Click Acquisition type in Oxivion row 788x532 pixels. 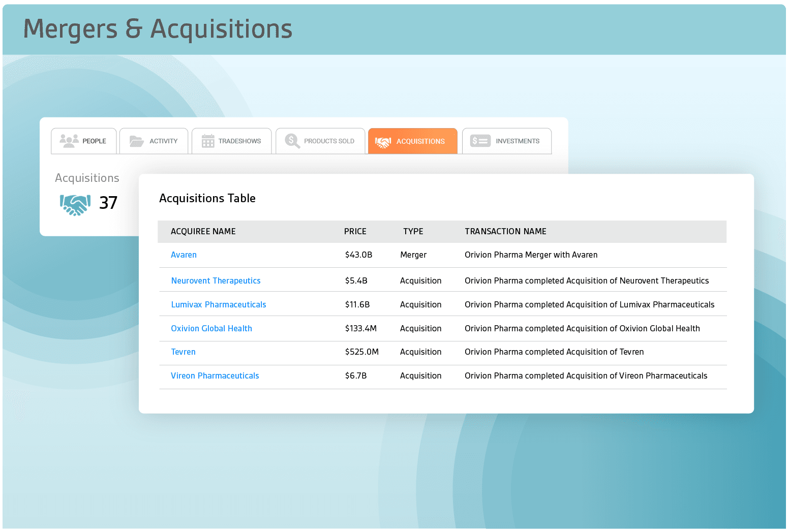coord(421,329)
